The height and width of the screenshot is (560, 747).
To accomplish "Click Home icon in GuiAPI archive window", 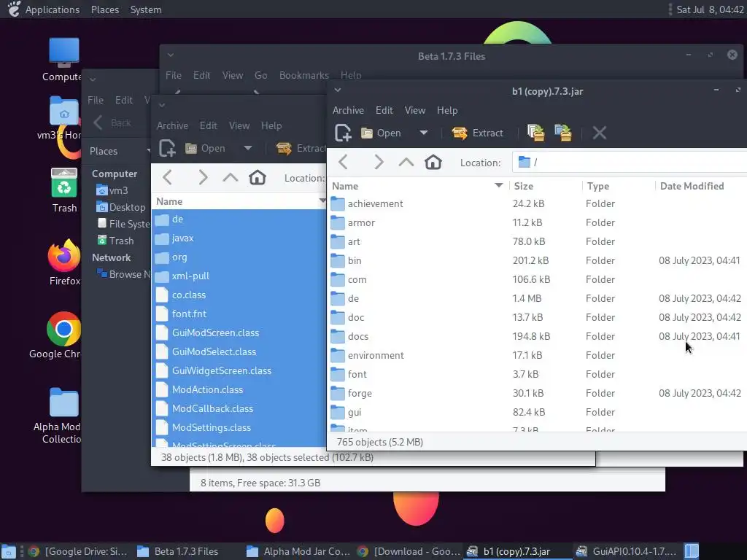I will point(258,178).
